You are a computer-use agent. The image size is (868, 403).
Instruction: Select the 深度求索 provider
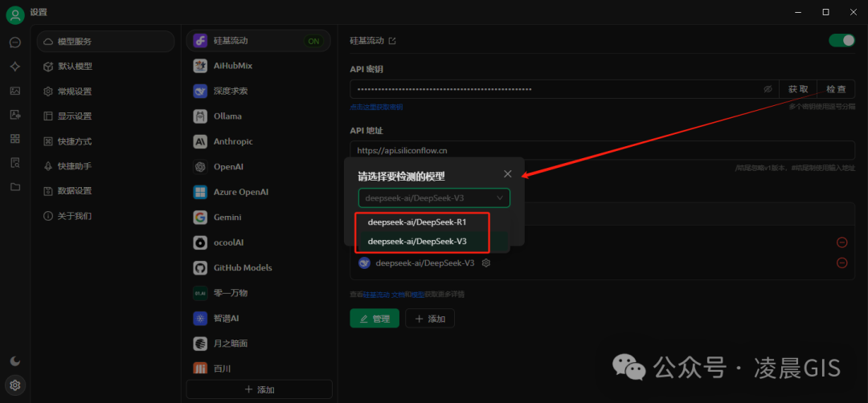(259, 92)
